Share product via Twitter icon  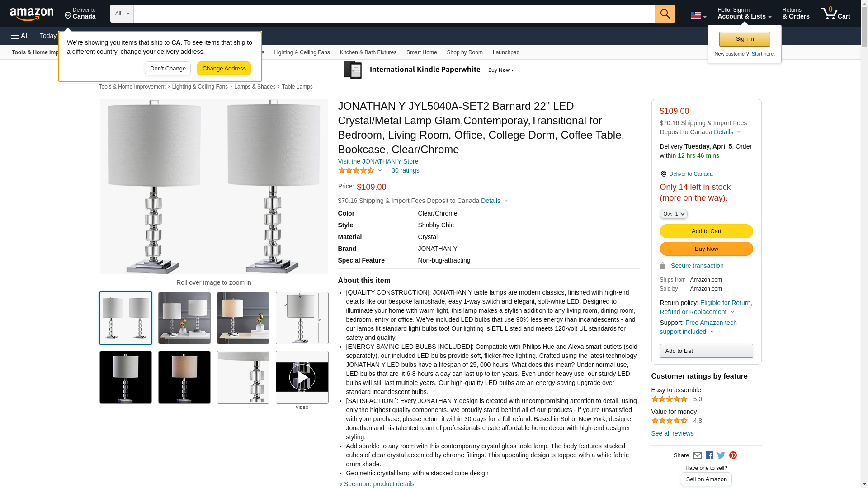tap(721, 455)
